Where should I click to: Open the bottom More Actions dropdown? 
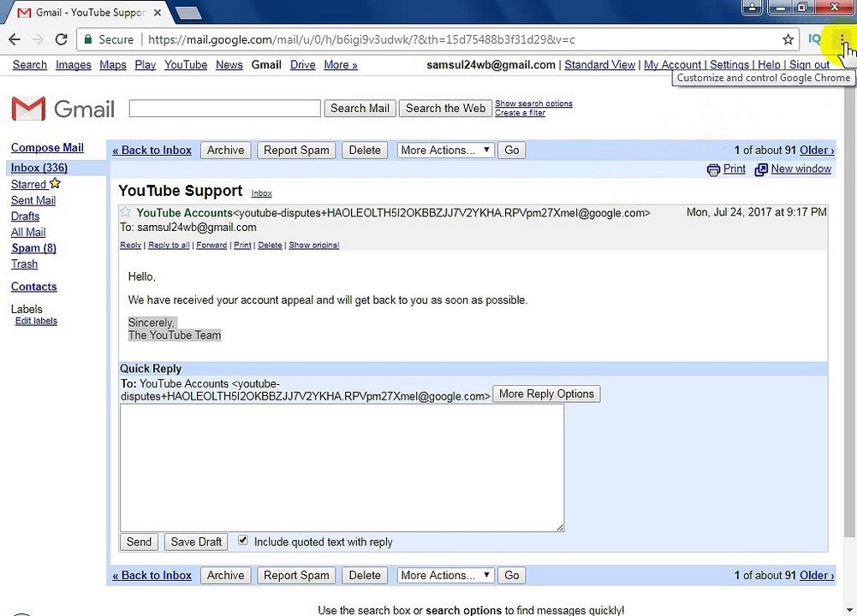click(445, 575)
